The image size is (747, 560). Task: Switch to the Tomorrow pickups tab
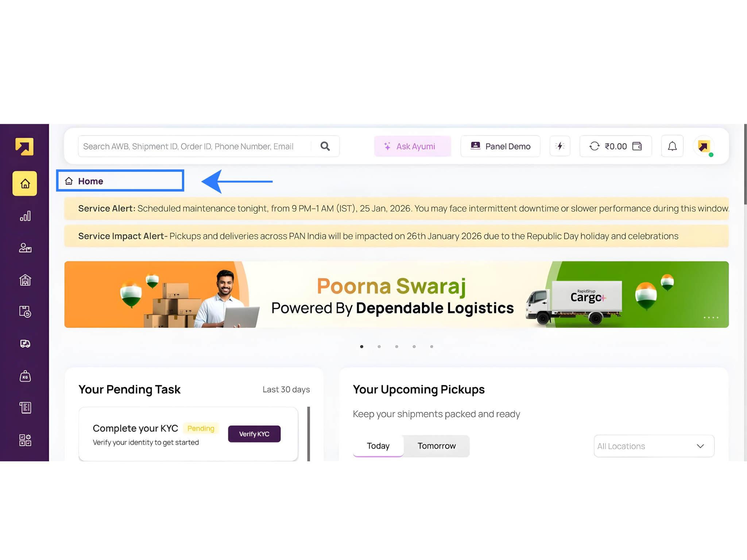coord(437,446)
